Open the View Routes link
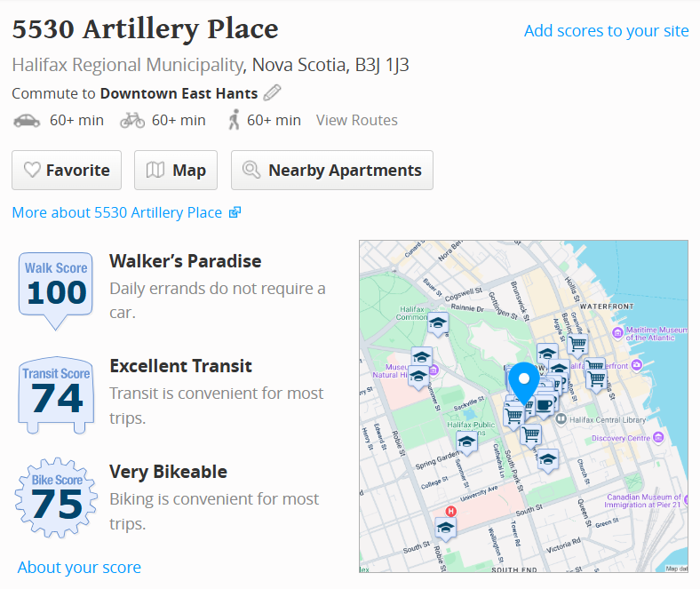 click(356, 120)
